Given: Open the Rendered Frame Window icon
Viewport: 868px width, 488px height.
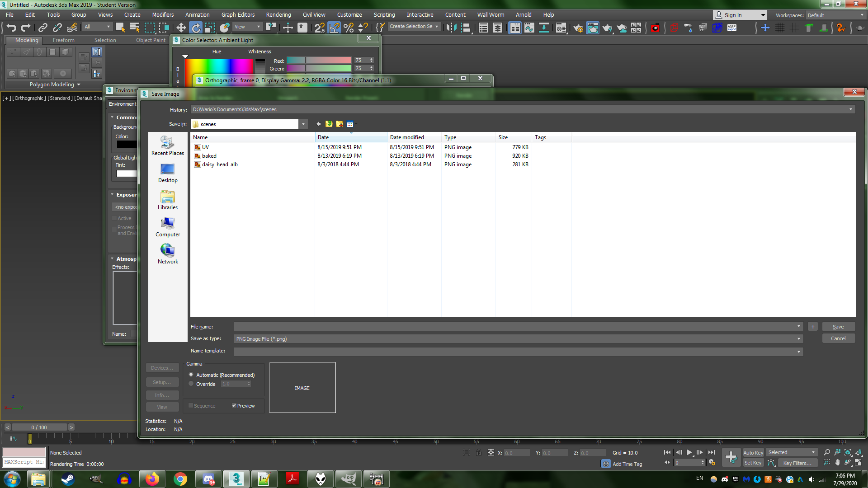Looking at the screenshot, I should coord(593,28).
